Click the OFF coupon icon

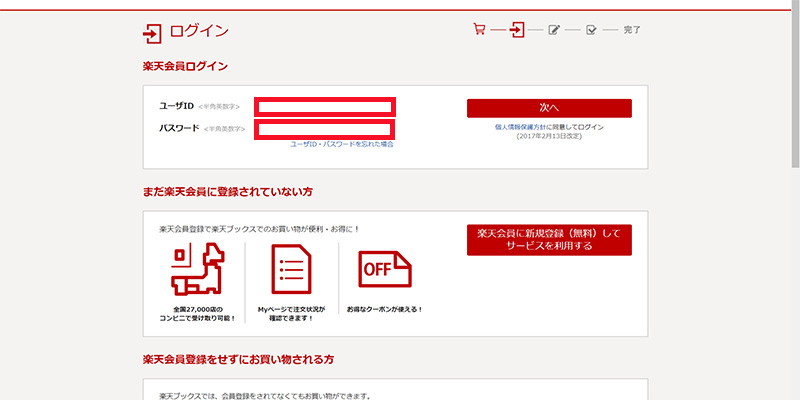(x=385, y=269)
